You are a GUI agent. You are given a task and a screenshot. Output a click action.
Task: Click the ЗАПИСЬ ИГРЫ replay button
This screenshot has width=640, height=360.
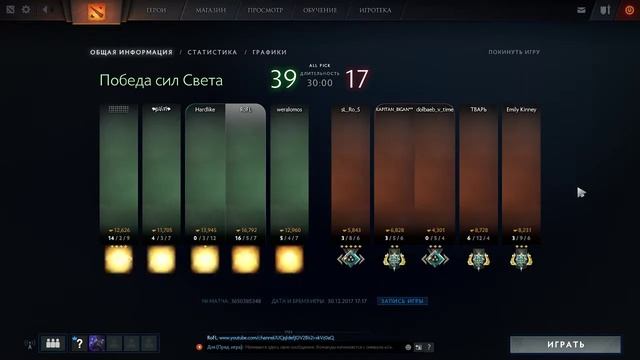point(402,301)
